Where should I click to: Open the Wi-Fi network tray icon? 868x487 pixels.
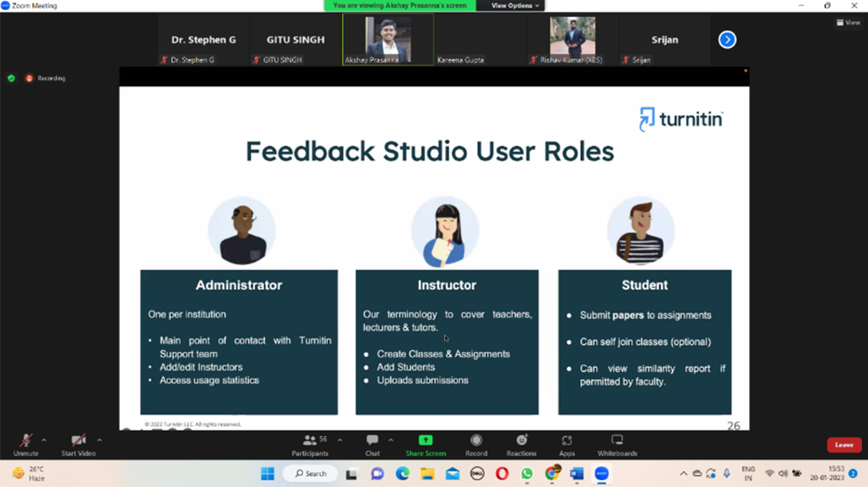[769, 473]
